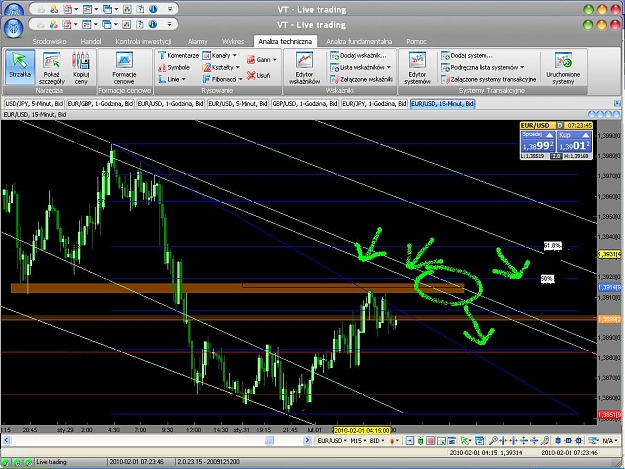The height and width of the screenshot is (469, 625).
Task: Click the 50% Fibonacci level label
Action: click(x=547, y=279)
